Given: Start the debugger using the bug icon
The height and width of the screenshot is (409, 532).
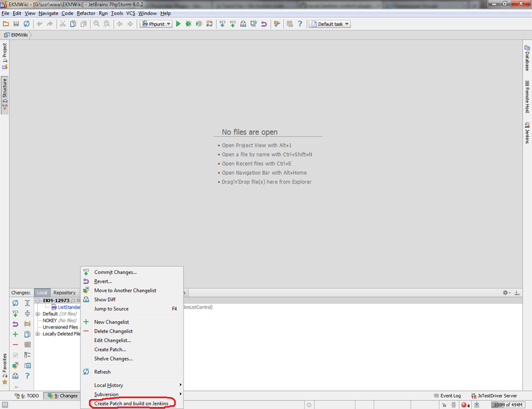Looking at the screenshot, I should tap(189, 24).
